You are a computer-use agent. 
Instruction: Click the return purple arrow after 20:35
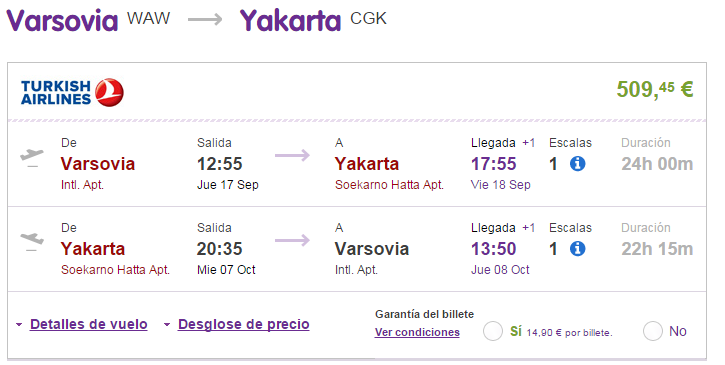[x=292, y=240]
